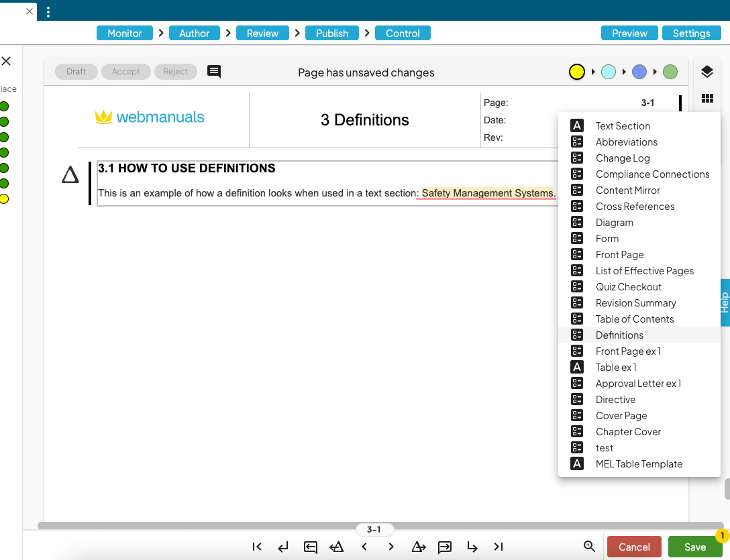Go to the previous page arrow
The height and width of the screenshot is (560, 730).
(x=364, y=547)
